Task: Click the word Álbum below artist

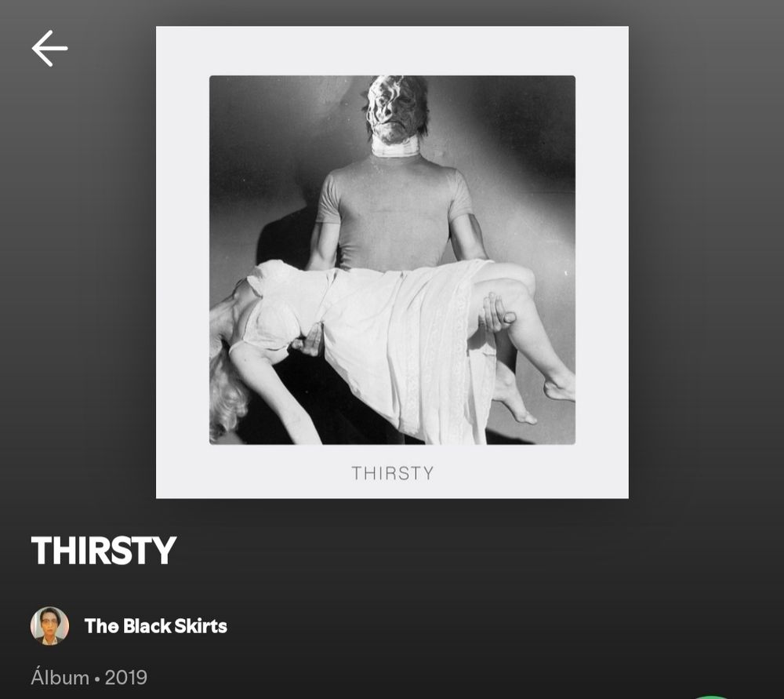Action: (60, 678)
